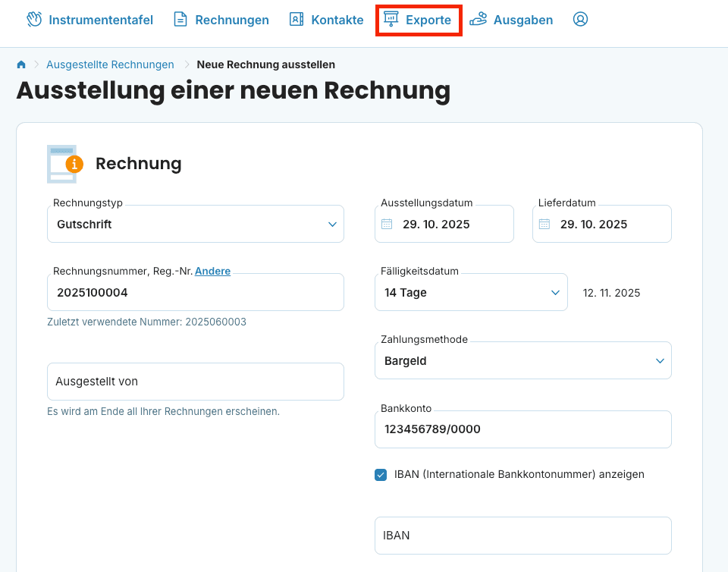Image resolution: width=728 pixels, height=572 pixels.
Task: Open the Zahlungsmethode Bargeld dropdown
Action: coord(522,361)
